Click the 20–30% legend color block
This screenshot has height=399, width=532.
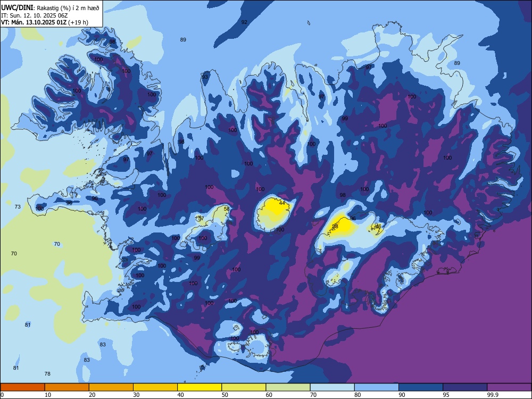pyautogui.click(x=111, y=387)
